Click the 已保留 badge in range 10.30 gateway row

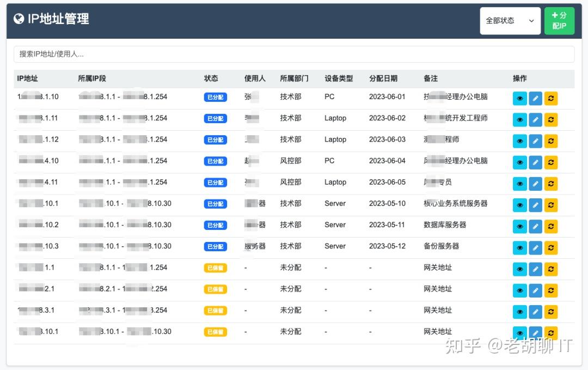coord(215,332)
